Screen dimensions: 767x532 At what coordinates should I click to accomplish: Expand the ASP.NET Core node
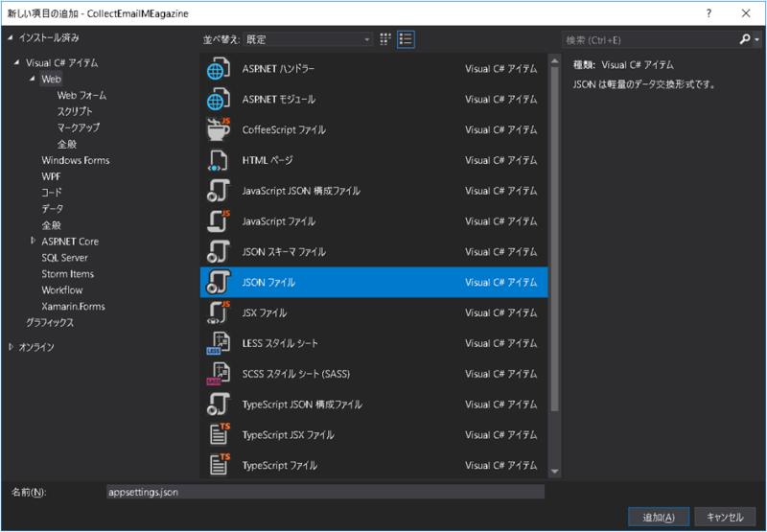click(34, 241)
